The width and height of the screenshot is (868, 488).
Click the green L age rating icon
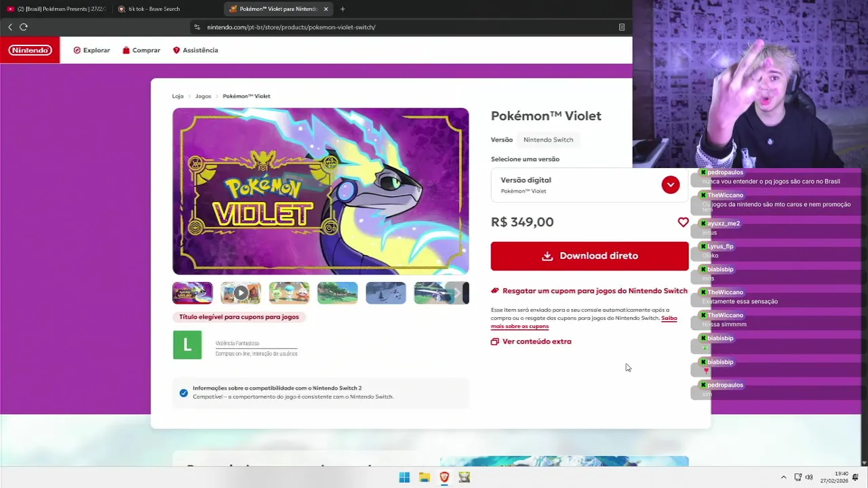click(187, 345)
